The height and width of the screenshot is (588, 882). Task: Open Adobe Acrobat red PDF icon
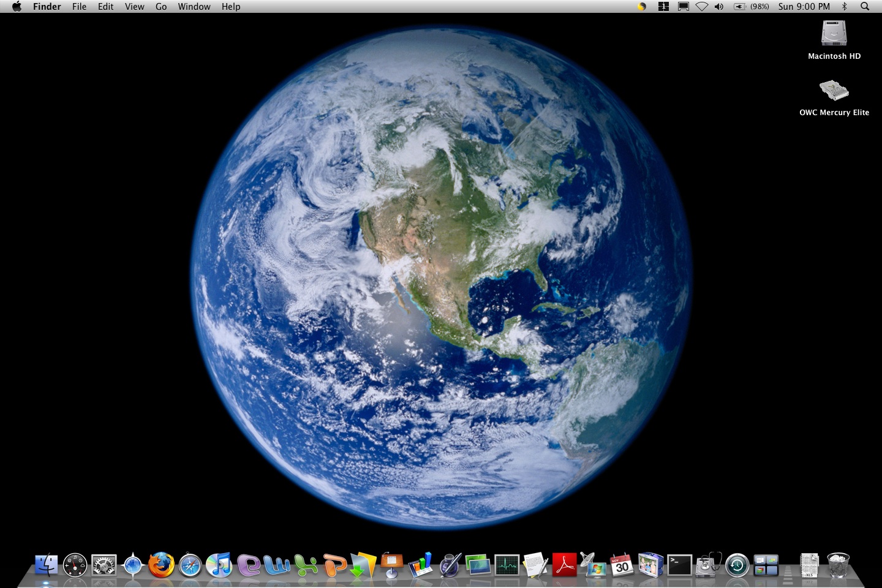(x=565, y=565)
